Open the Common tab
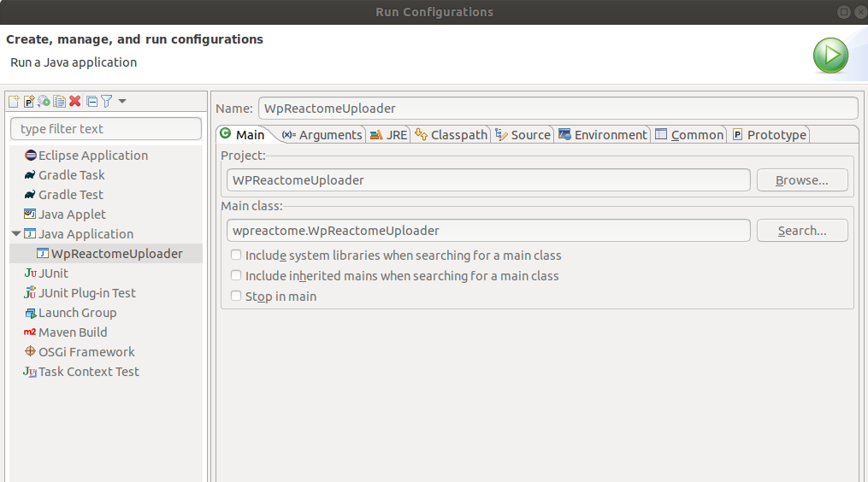This screenshot has height=482, width=868. pyautogui.click(x=689, y=134)
